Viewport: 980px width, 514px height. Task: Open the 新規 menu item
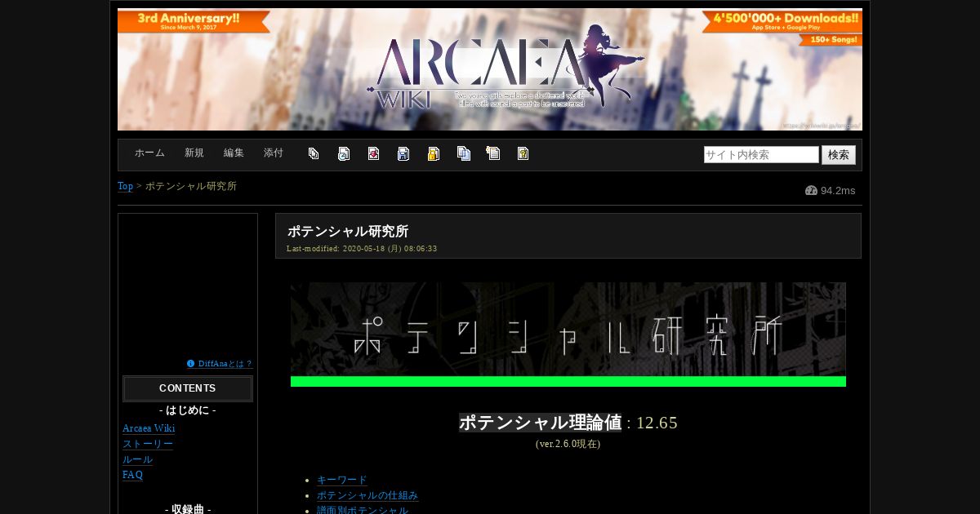(x=194, y=153)
